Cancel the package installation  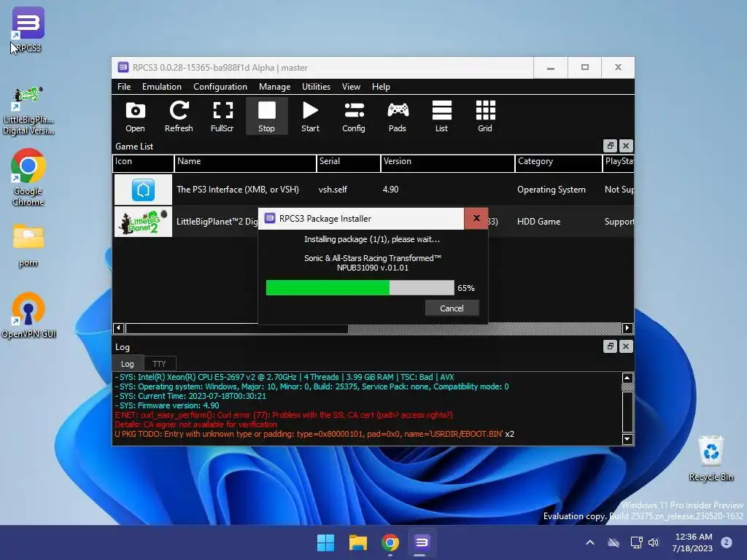tap(452, 308)
